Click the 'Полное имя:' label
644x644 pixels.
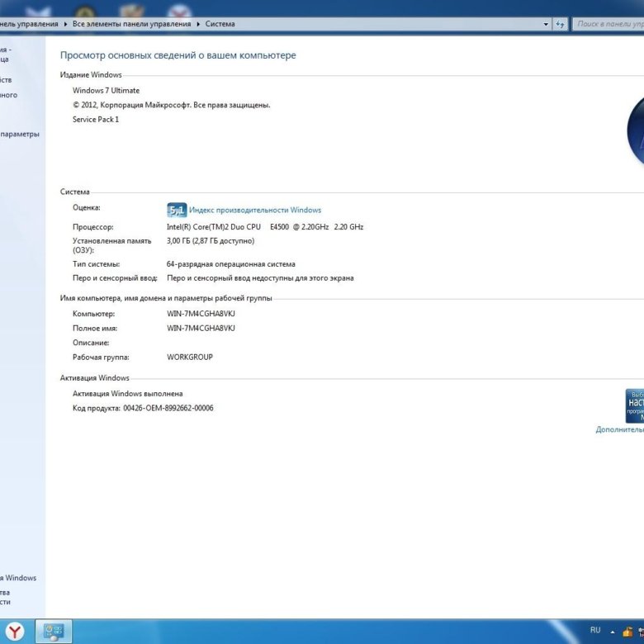(x=95, y=328)
